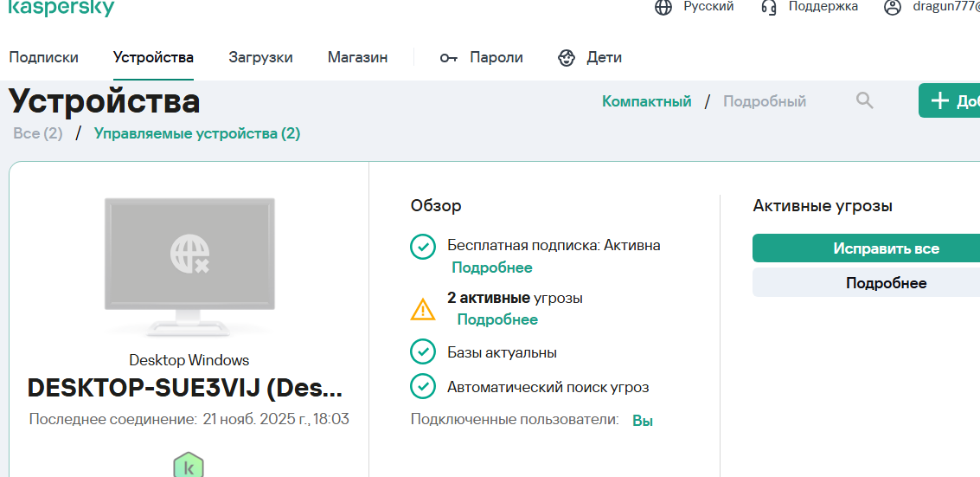Open the Дети section

pyautogui.click(x=604, y=57)
